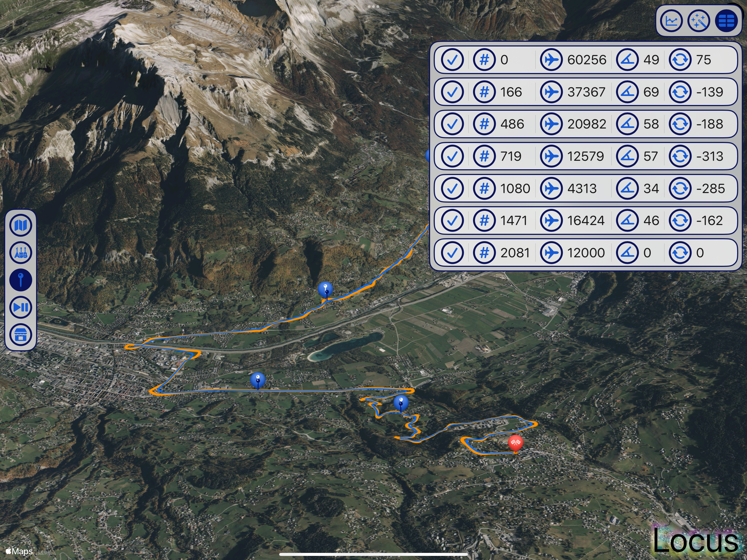Image resolution: width=747 pixels, height=560 pixels.
Task: Open the elevation chart view
Action: click(x=671, y=21)
